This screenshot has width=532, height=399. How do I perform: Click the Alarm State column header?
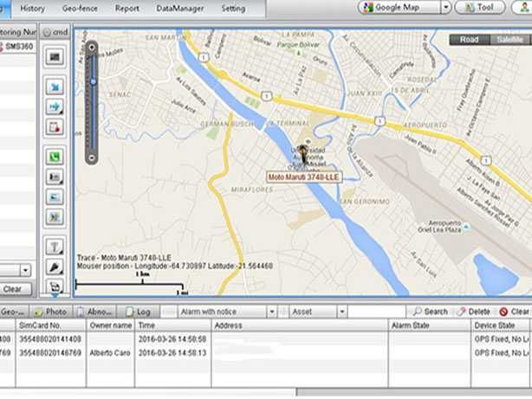(430, 325)
